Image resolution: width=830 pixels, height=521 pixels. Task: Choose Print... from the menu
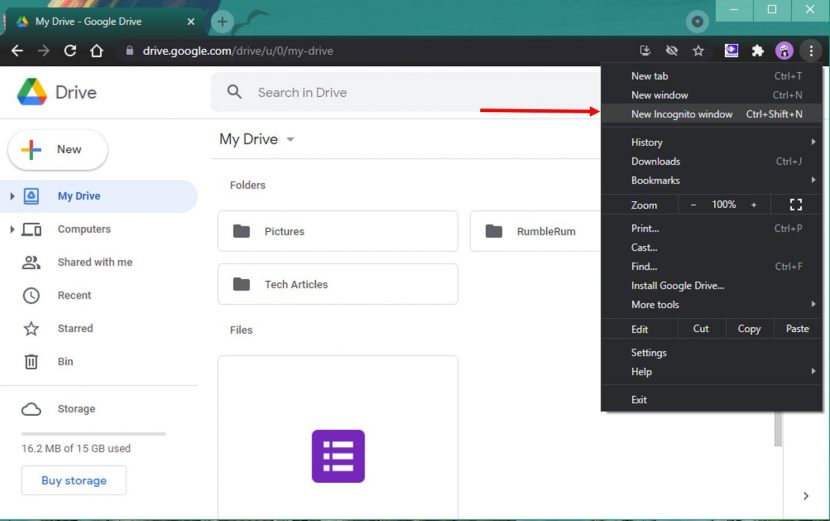[712, 228]
